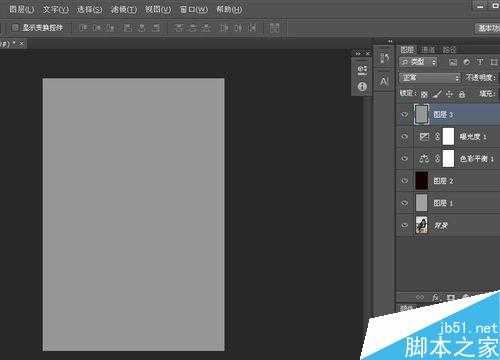Click the align vertical centers icon
This screenshot has height=360, width=500.
97,28
